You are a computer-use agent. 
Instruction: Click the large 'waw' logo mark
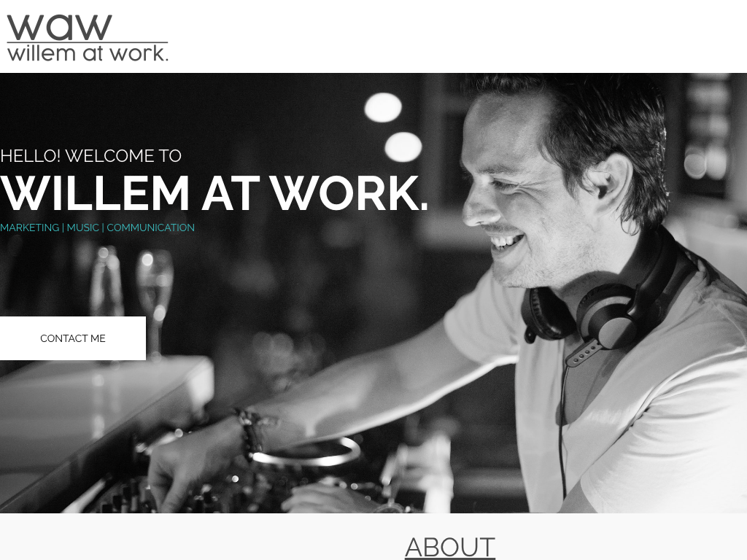pos(60,27)
